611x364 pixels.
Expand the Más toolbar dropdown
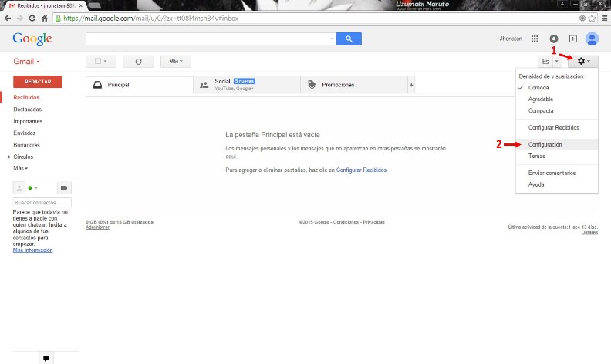176,62
